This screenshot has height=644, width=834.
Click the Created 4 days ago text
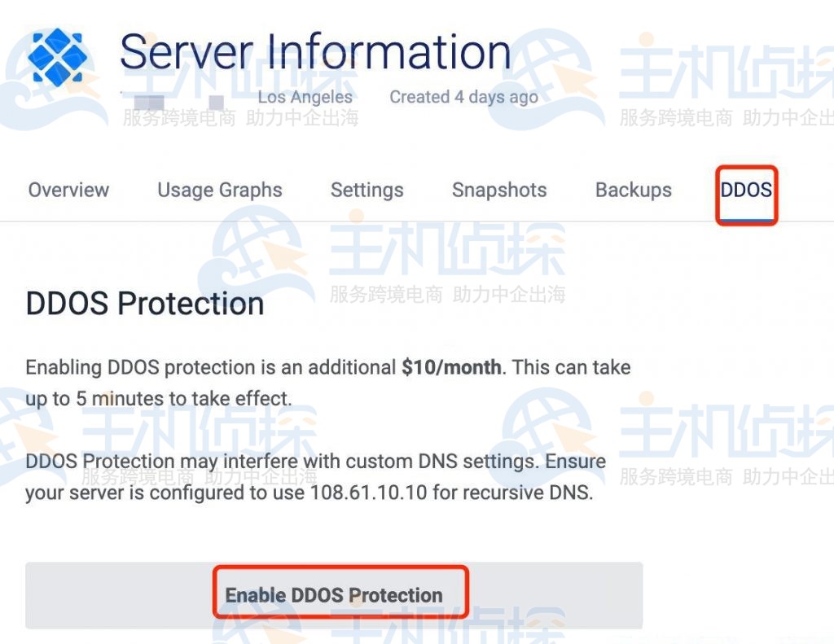[463, 97]
